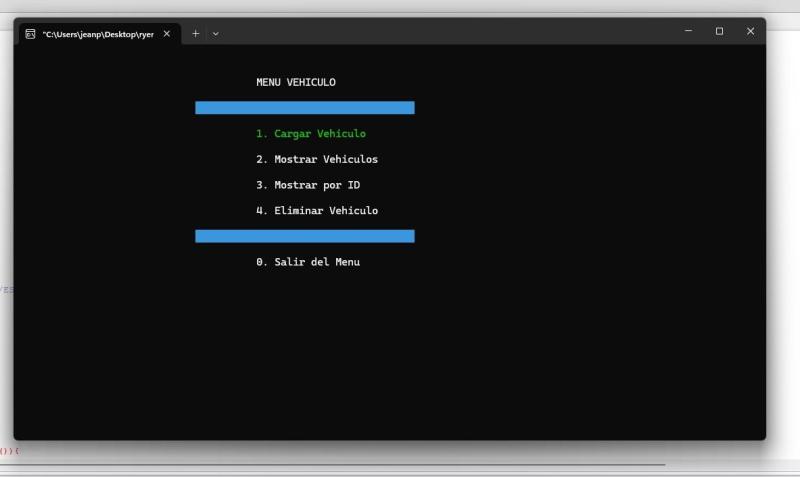This screenshot has height=477, width=800.
Task: Close the terminal window
Action: (750, 31)
